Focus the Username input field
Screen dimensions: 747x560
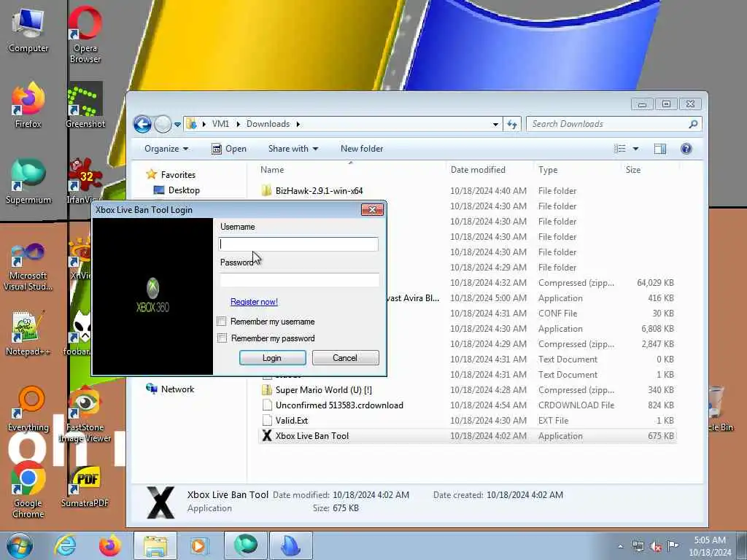(x=298, y=244)
